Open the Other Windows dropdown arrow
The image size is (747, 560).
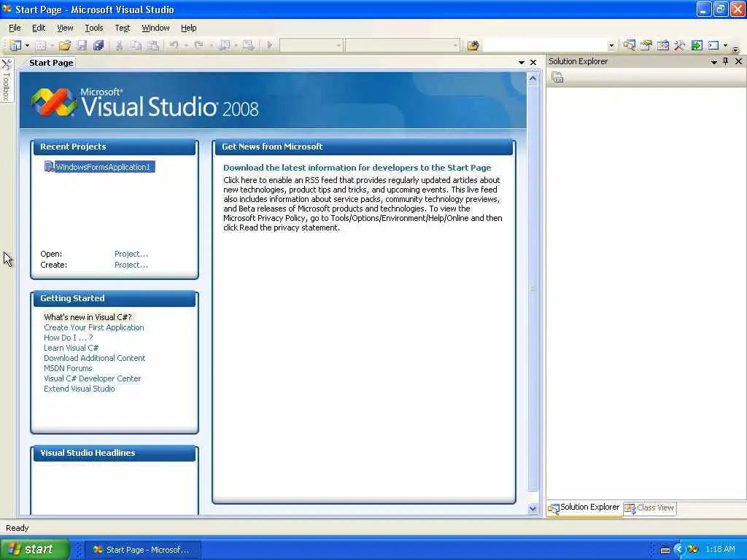[725, 46]
